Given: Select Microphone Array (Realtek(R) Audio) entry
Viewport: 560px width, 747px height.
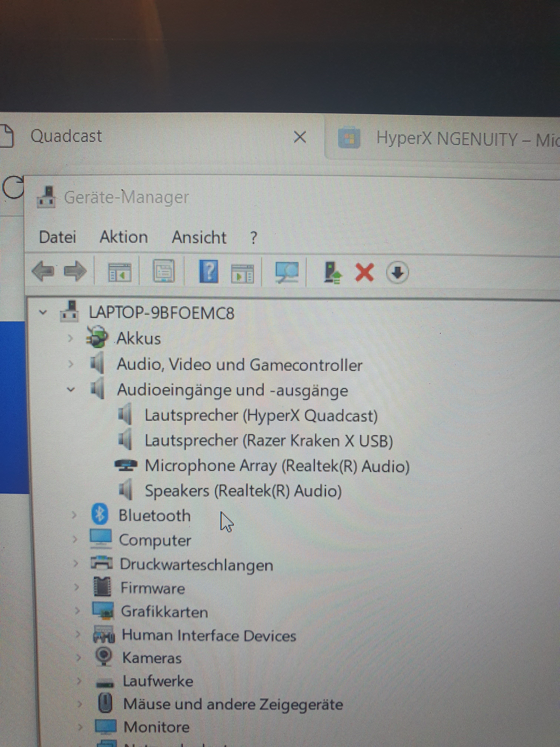Looking at the screenshot, I should click(277, 466).
